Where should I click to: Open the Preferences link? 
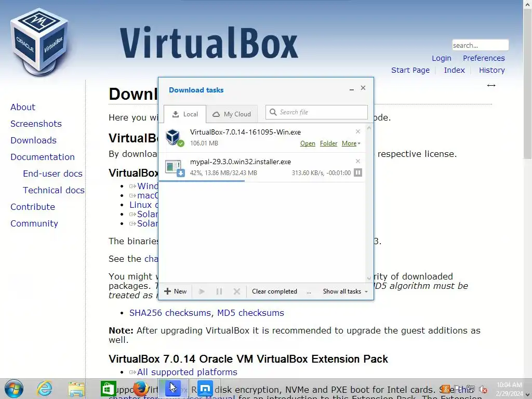[x=484, y=58]
